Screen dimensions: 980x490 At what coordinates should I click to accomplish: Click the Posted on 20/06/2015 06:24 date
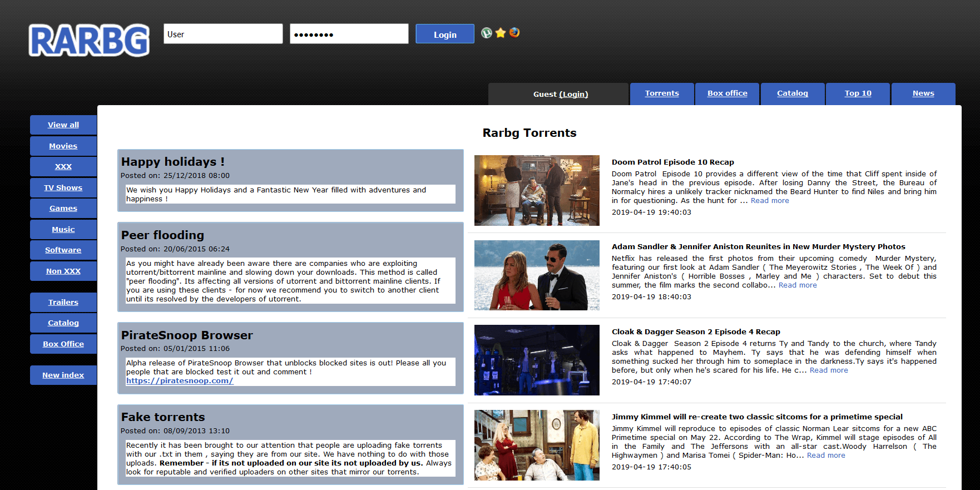pos(175,249)
